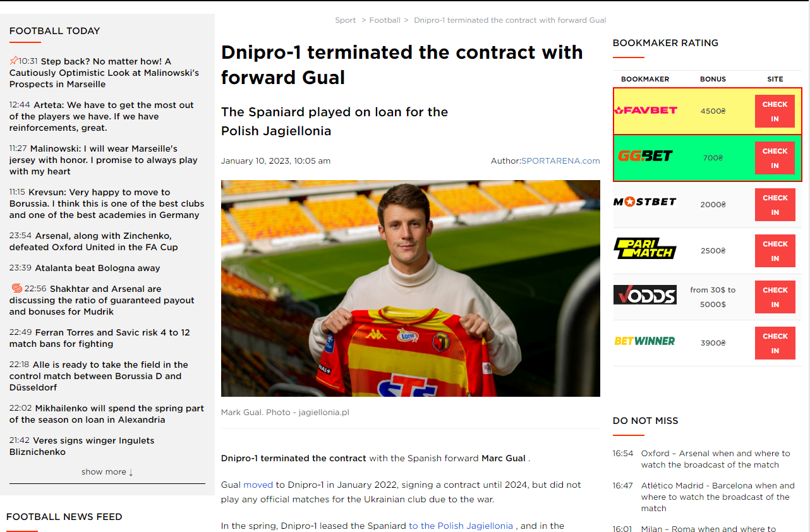Go to Sport breadcrumb

coord(346,20)
